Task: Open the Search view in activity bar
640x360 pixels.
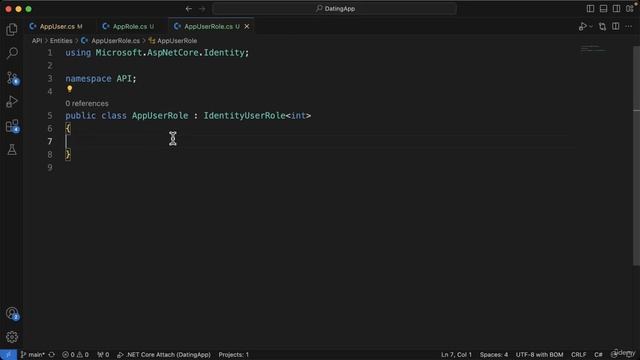Action: 12,53
